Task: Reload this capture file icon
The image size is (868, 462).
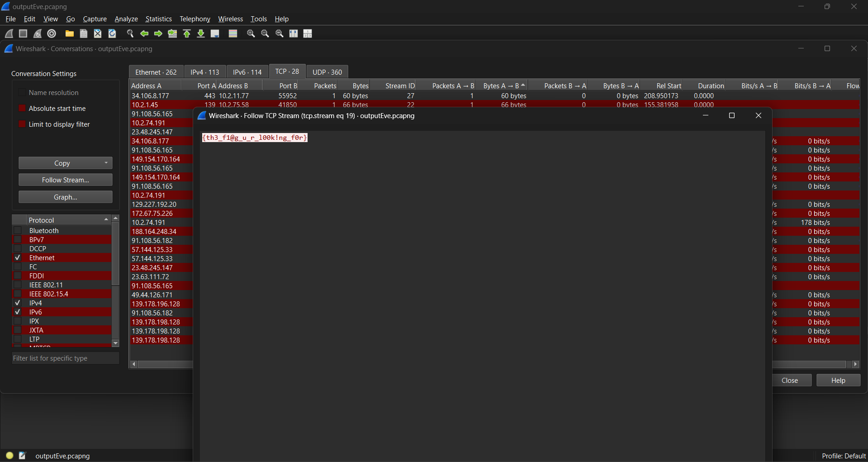Action: pos(112,33)
